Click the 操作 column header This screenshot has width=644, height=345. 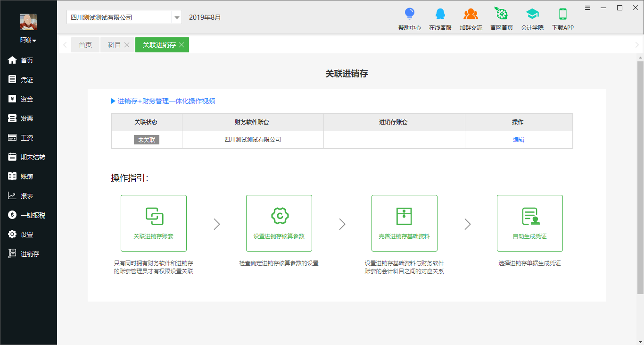click(519, 122)
